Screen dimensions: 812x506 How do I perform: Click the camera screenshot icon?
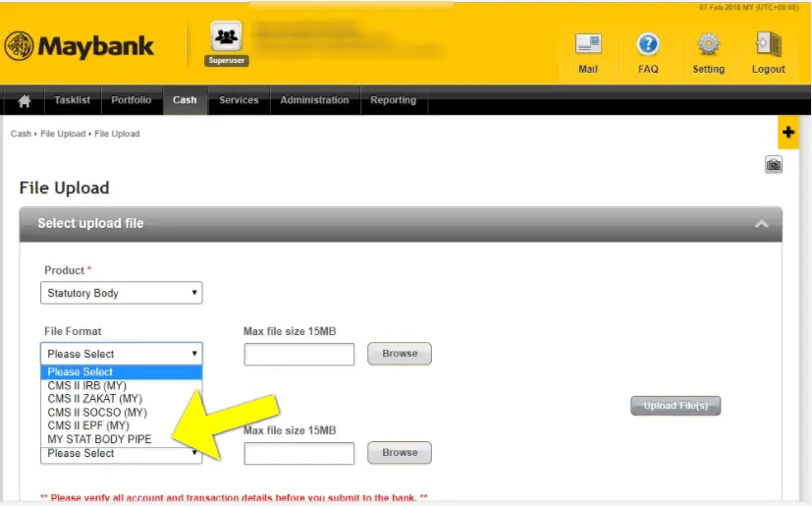pos(774,165)
